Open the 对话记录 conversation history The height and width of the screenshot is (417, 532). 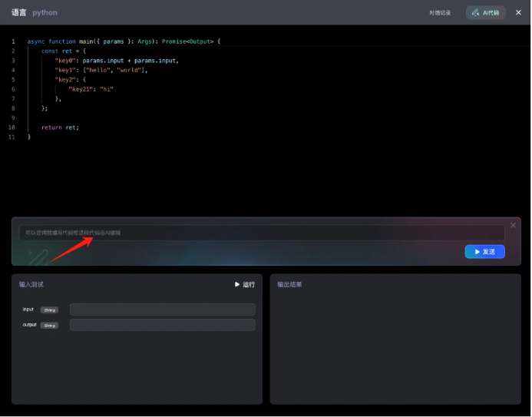440,13
